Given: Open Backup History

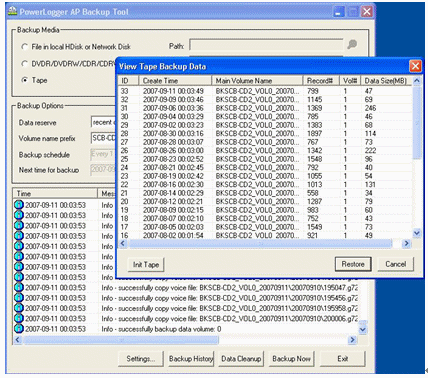Looking at the screenshot, I should coord(191,359).
